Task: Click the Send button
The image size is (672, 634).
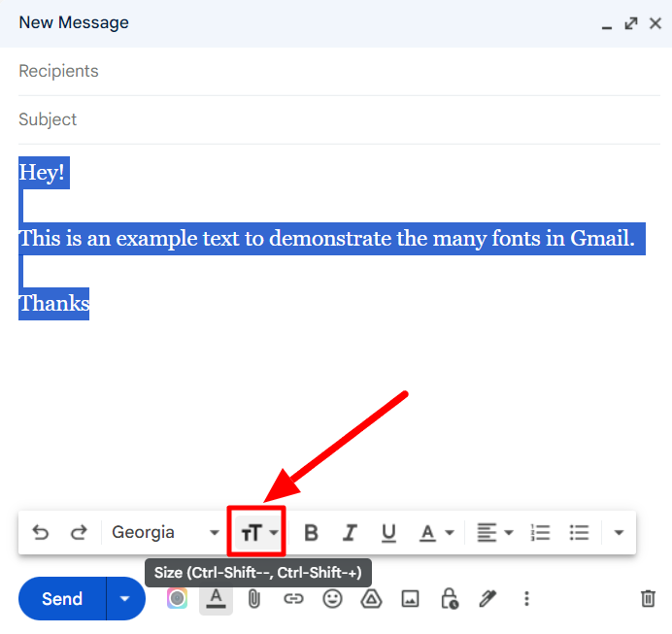Action: coord(62,598)
